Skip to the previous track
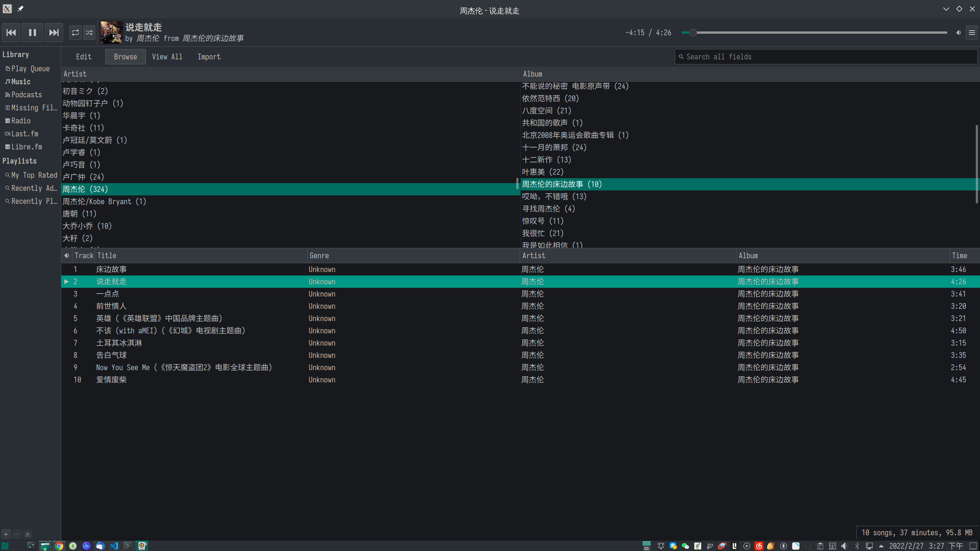The height and width of the screenshot is (551, 980). (11, 33)
